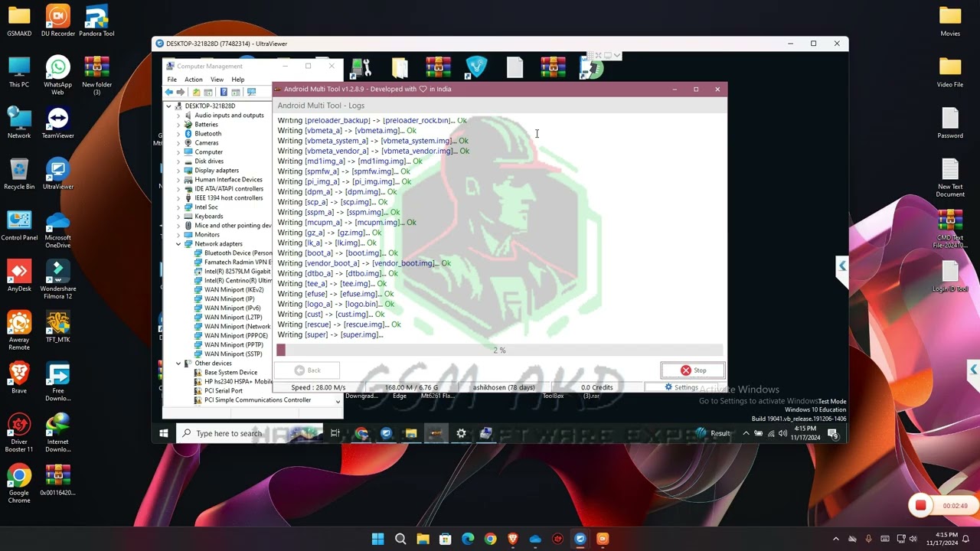Click the ashikhosen (78 days) status entry

click(504, 387)
